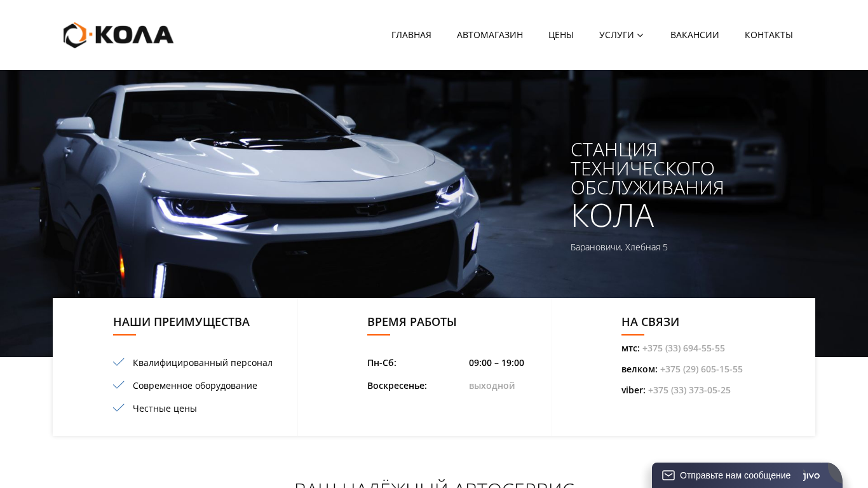Viewport: 868px width, 488px height.
Task: Click the KOLA logo in the header
Action: tap(118, 35)
